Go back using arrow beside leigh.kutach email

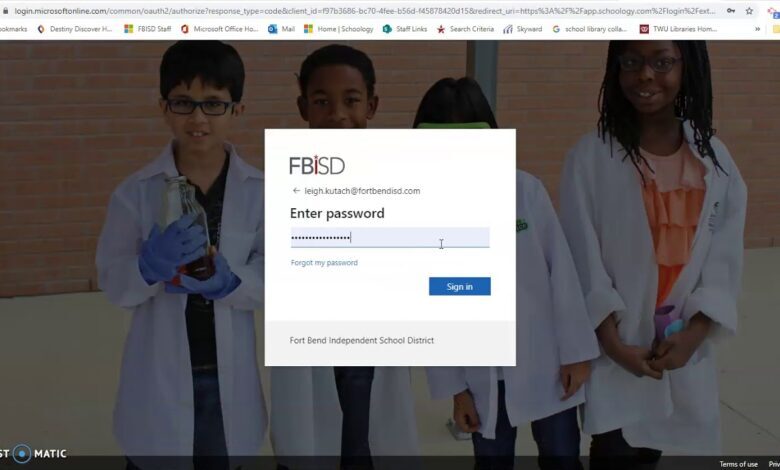(296, 190)
